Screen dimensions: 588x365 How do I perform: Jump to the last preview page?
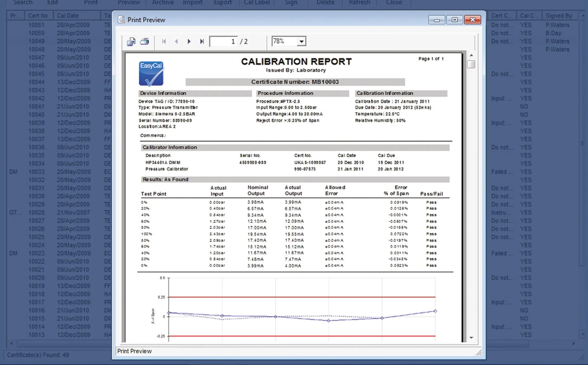[202, 41]
